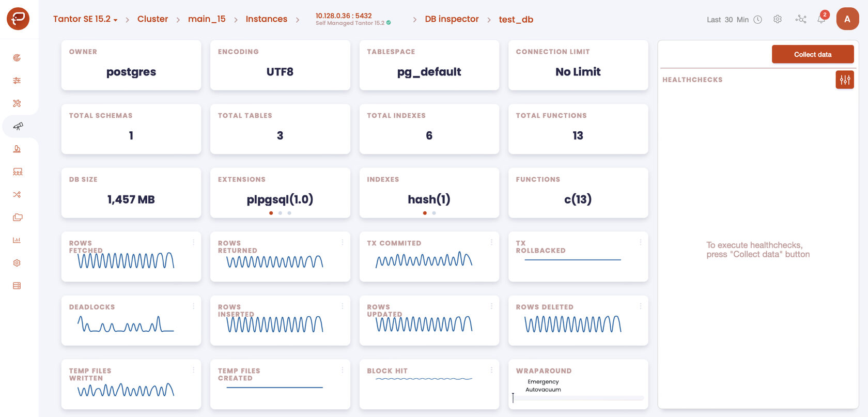Click the functions value c(13)
Image resolution: width=868 pixels, height=417 pixels.
pyautogui.click(x=578, y=199)
